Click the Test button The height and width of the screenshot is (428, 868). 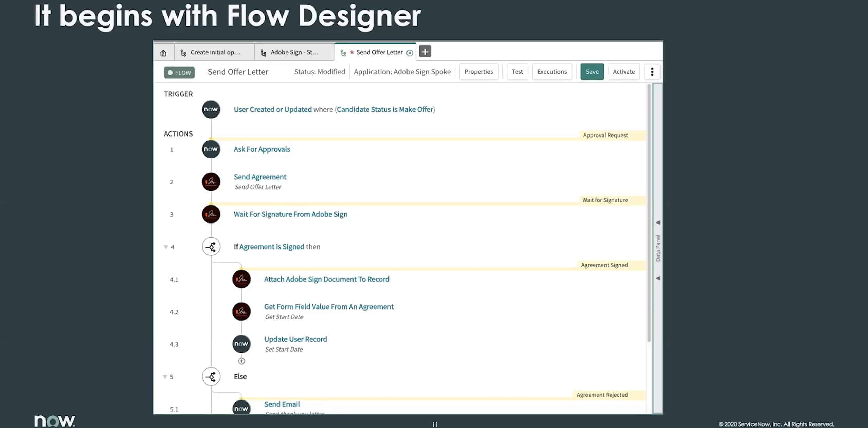[517, 72]
